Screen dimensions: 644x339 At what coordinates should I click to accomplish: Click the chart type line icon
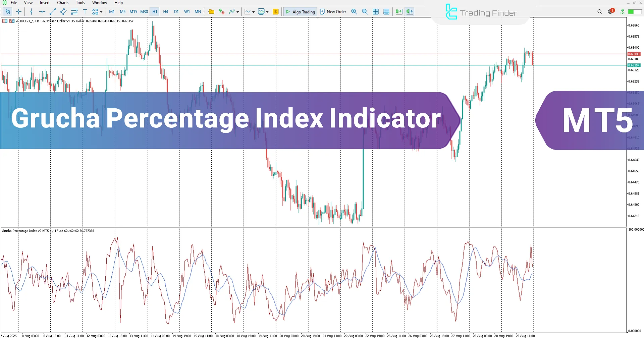point(248,12)
